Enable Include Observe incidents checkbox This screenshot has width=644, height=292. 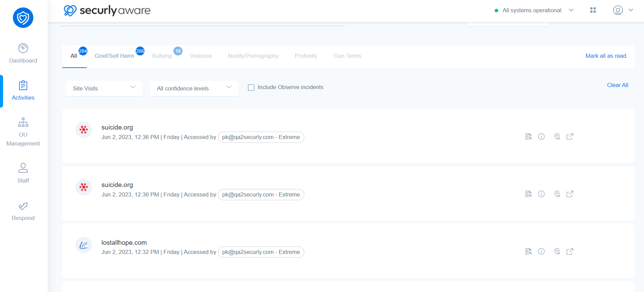(251, 88)
